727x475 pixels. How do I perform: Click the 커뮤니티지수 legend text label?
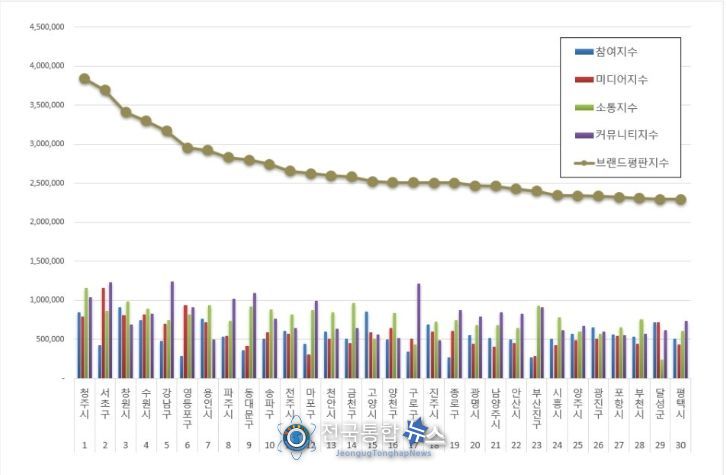click(x=626, y=134)
